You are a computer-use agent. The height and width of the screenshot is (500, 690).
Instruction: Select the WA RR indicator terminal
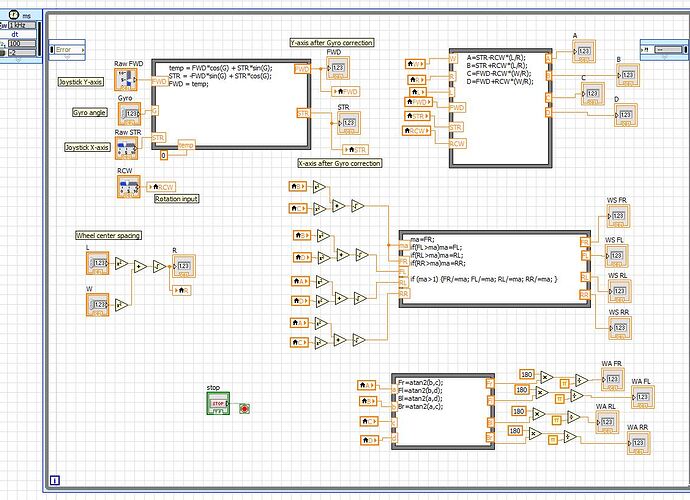tap(639, 443)
